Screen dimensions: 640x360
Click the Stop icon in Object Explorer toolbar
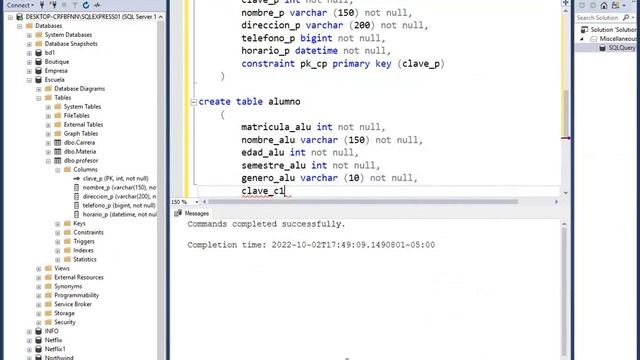(64, 5)
